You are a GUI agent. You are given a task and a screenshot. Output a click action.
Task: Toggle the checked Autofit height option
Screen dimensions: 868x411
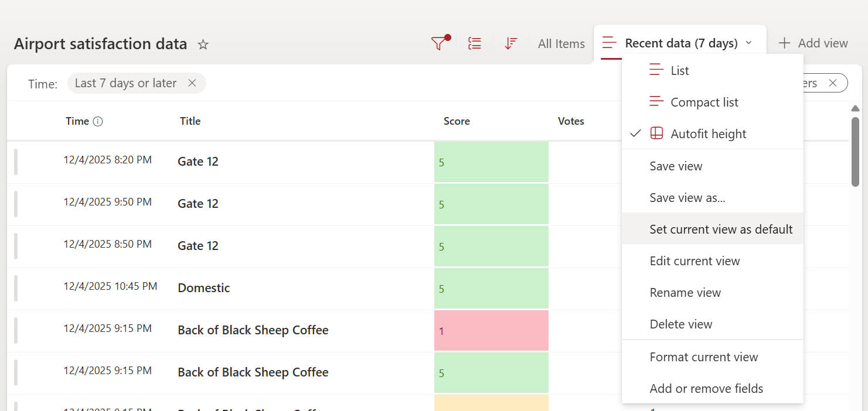(708, 133)
